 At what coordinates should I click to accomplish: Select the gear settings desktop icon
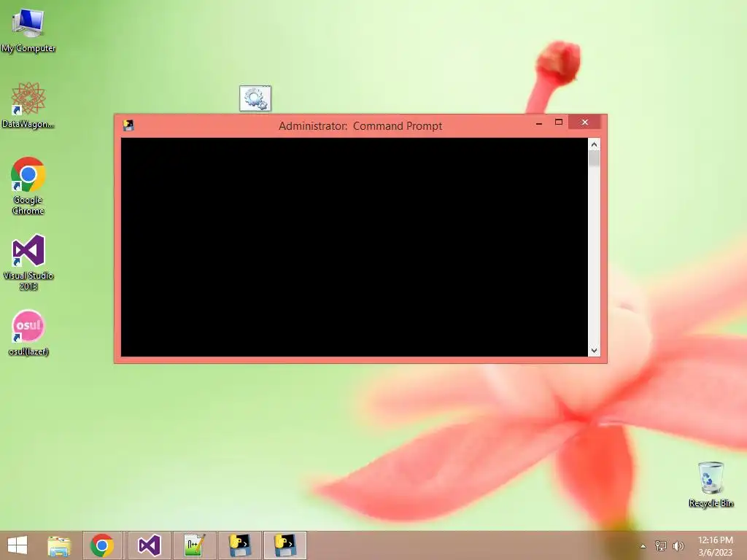[255, 98]
